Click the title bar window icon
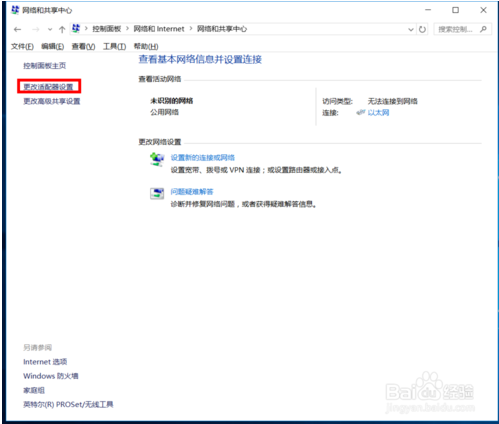The width and height of the screenshot is (499, 424). coord(15,10)
